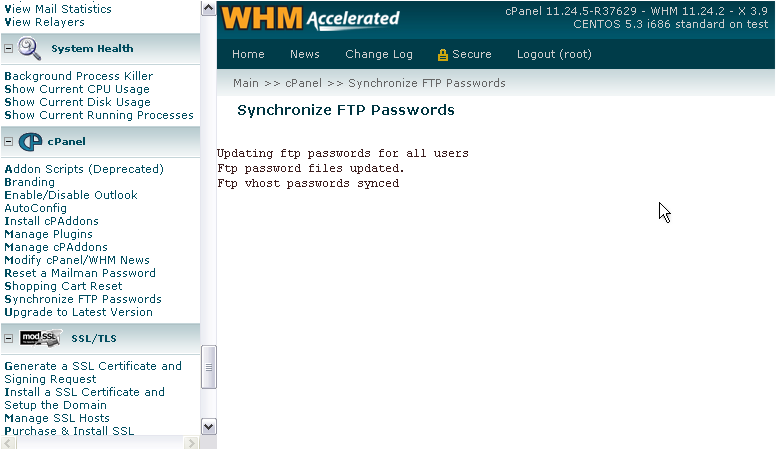Image resolution: width=776 pixels, height=450 pixels.
Task: Click the modSSL icon in sidebar
Action: [41, 338]
